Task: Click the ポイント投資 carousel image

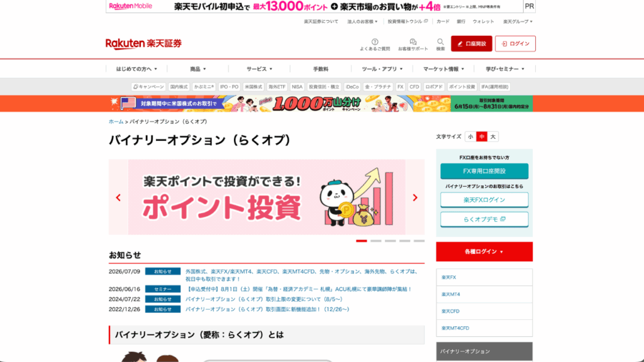Action: [x=267, y=197]
